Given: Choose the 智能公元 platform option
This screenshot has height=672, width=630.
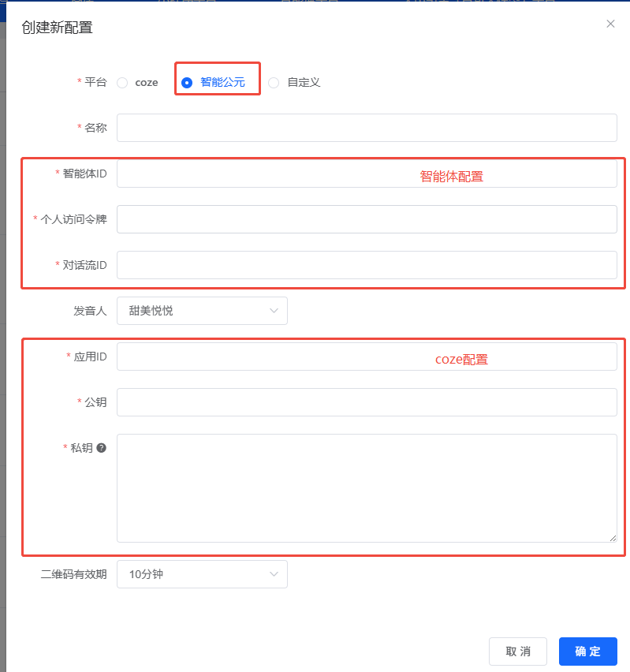Looking at the screenshot, I should (x=187, y=83).
